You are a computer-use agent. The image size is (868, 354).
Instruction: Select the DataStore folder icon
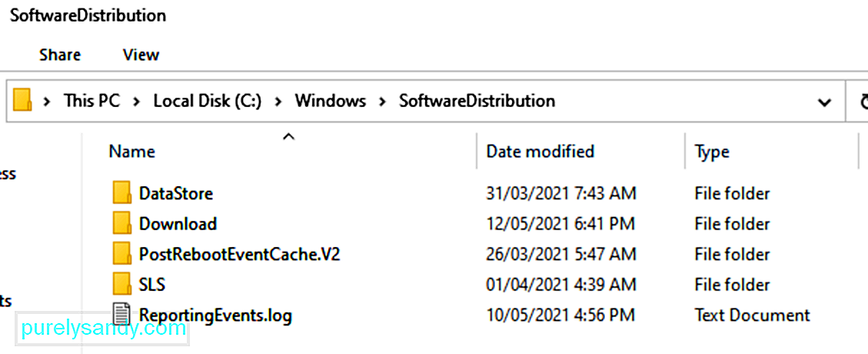(121, 193)
